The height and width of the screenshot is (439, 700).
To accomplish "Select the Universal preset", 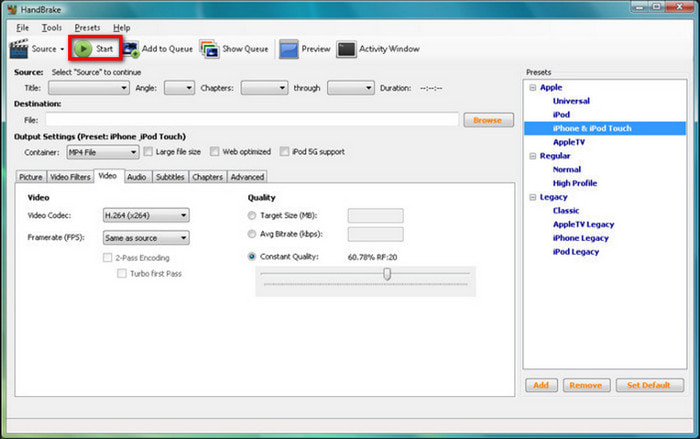I will click(571, 101).
